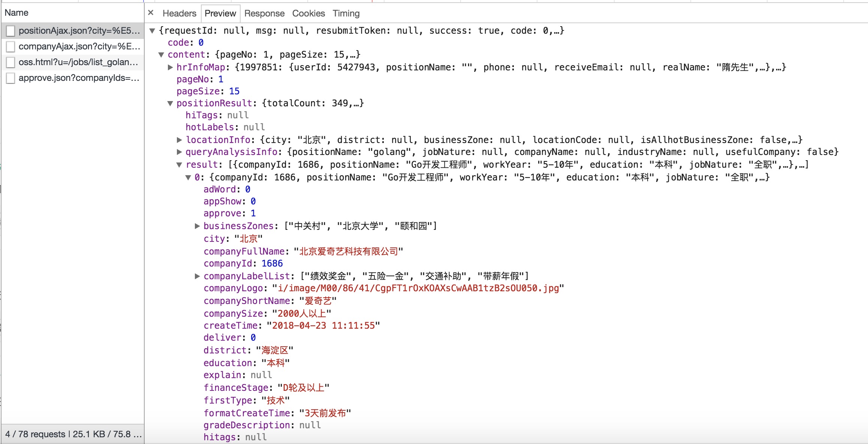The width and height of the screenshot is (868, 444).
Task: Expand the companyLabelList array
Action: (197, 276)
